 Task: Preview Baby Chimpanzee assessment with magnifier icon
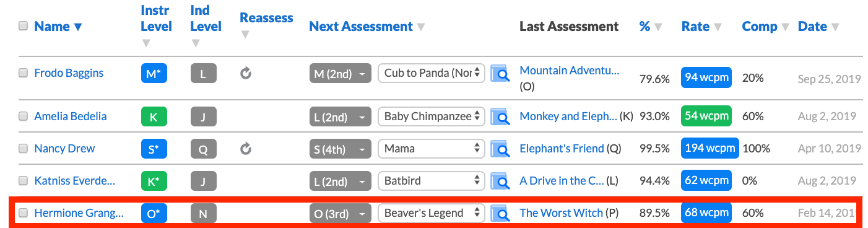click(x=500, y=116)
